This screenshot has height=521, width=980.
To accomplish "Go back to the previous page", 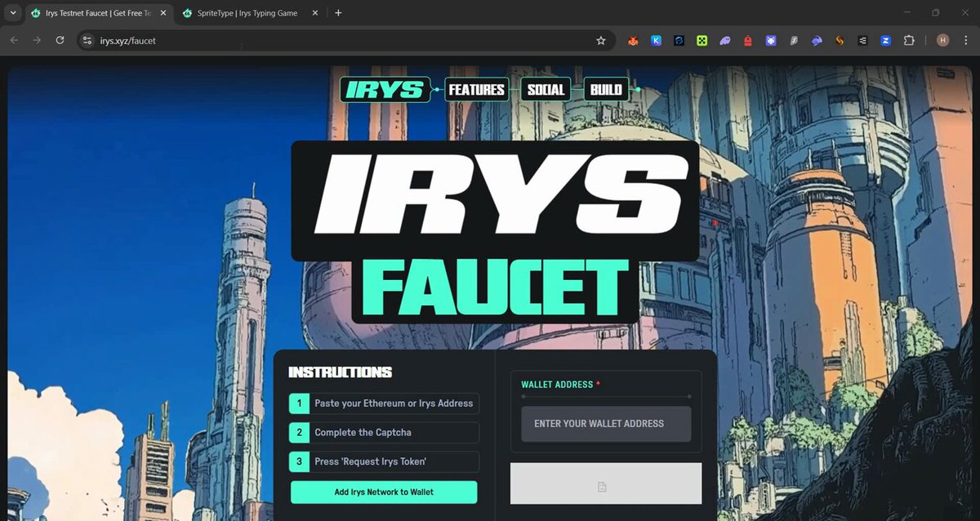I will tap(14, 40).
